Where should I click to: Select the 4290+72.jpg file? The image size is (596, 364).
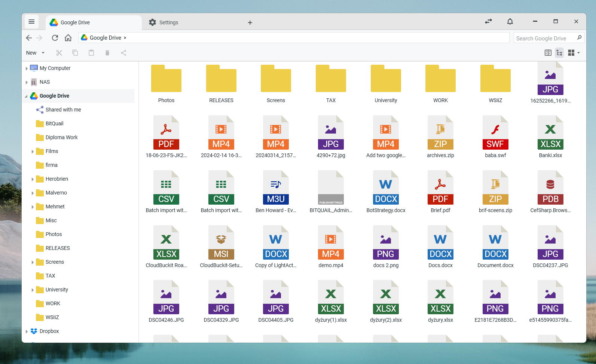331,137
